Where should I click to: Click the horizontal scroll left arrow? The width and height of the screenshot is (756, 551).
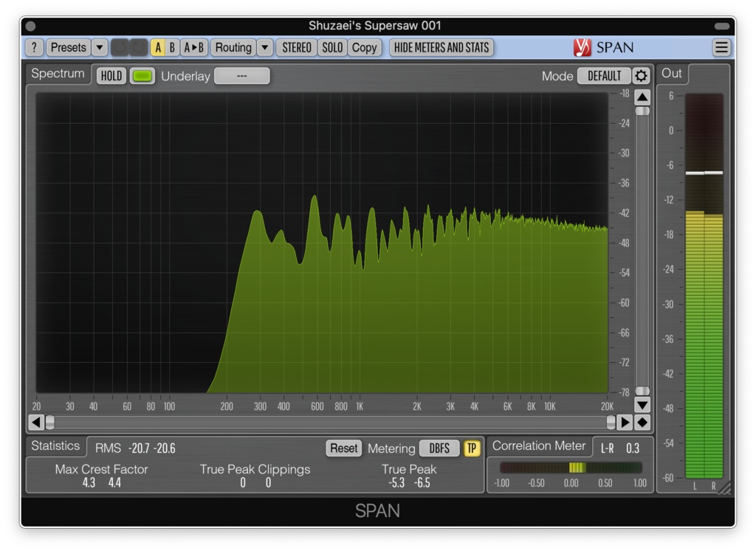(x=36, y=423)
